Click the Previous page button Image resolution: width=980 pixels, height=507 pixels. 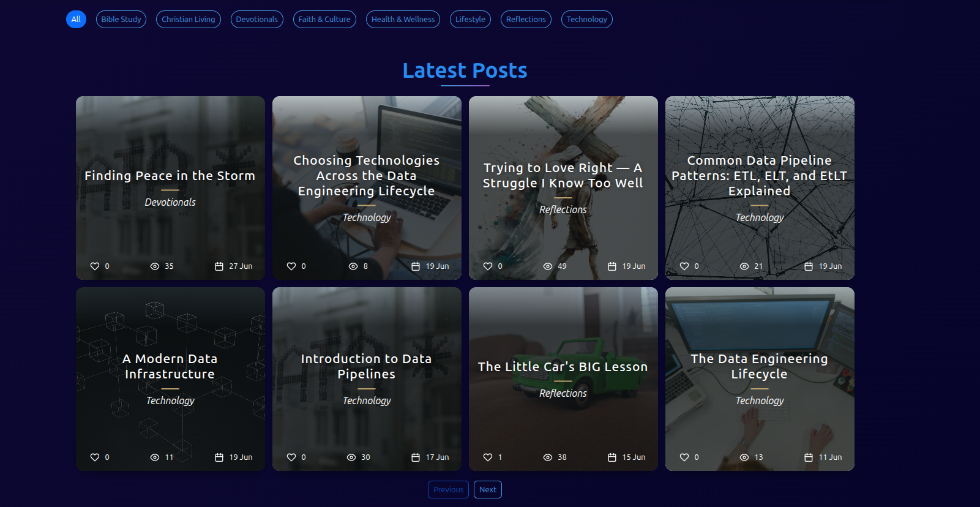(448, 490)
